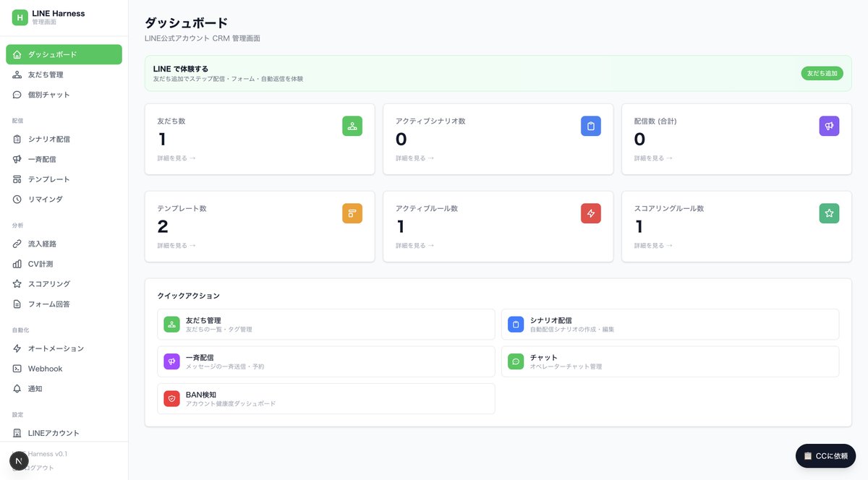Click the green star icon on スコアリングルール数 card
This screenshot has height=480, width=868.
tap(829, 213)
